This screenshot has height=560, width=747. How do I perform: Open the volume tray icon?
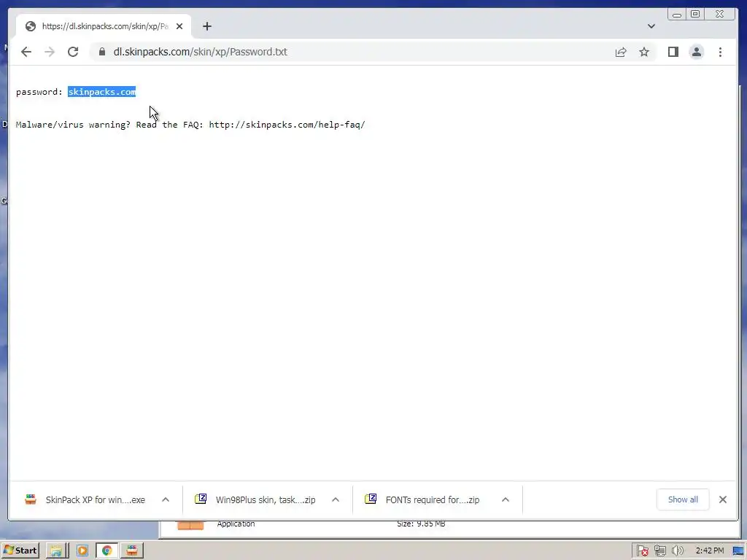pyautogui.click(x=677, y=551)
